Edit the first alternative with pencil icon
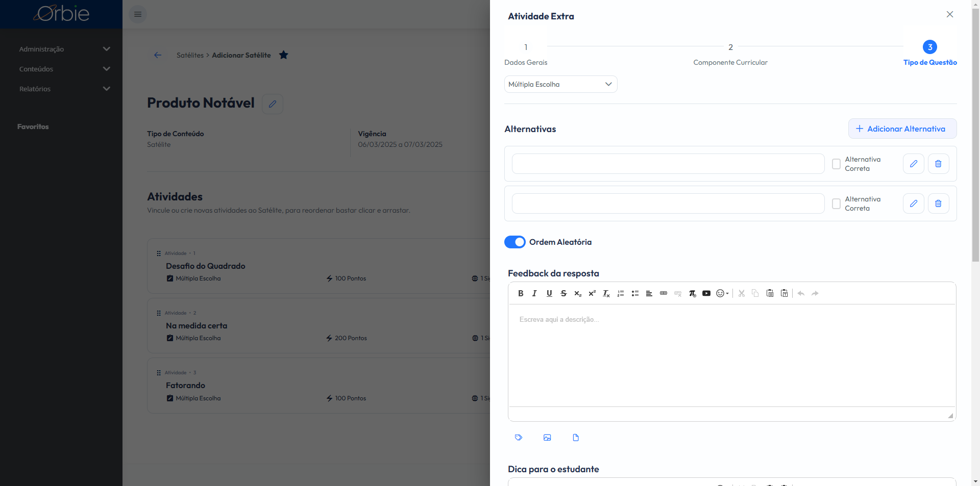980x486 pixels. [914, 164]
